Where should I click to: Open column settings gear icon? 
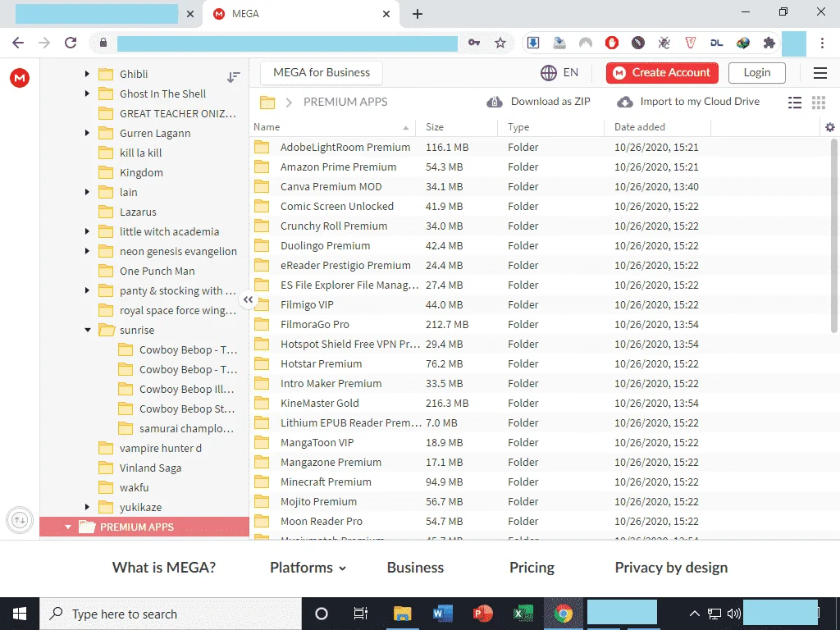tap(830, 127)
